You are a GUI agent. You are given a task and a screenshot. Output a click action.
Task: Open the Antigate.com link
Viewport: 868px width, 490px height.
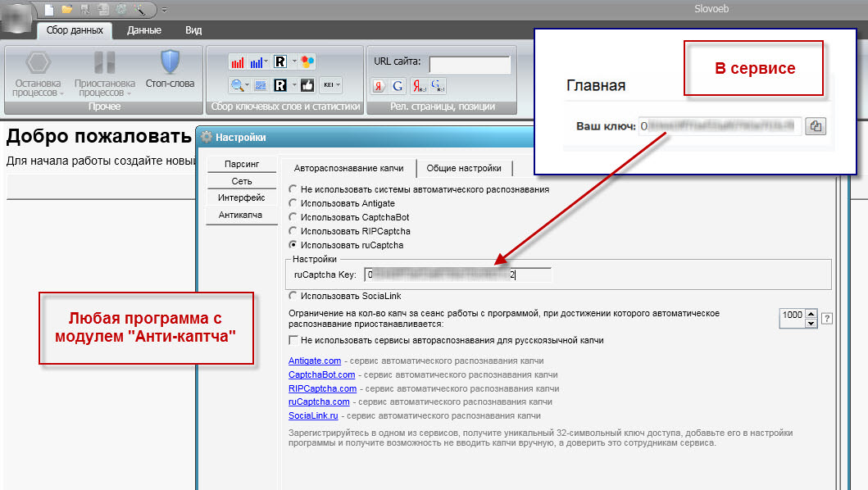315,361
